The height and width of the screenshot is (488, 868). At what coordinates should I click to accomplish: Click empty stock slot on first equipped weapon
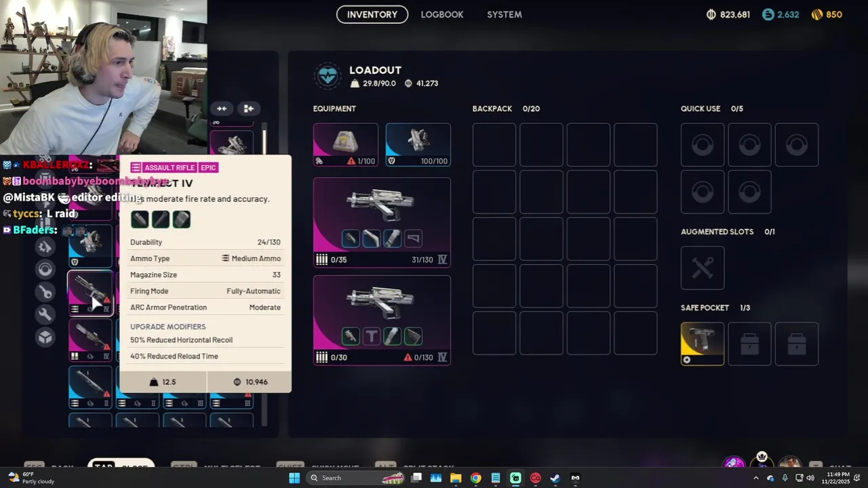tap(414, 238)
